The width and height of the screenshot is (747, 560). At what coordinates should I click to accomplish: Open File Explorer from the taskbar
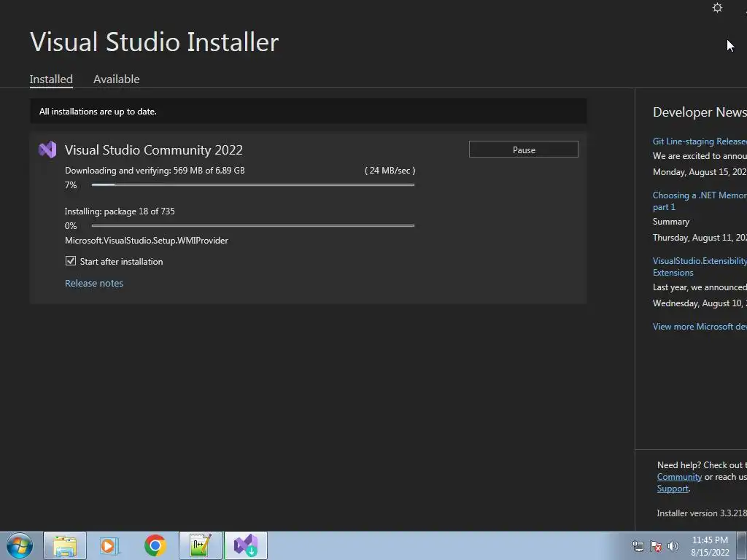coord(65,545)
